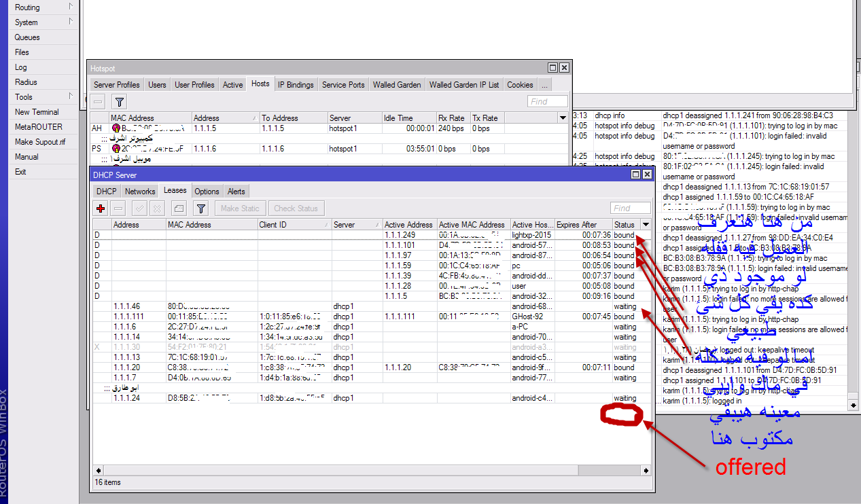Screen dimensions: 861x504
Task: Click active address 1.1.1.249 in leases
Action: (x=400, y=235)
